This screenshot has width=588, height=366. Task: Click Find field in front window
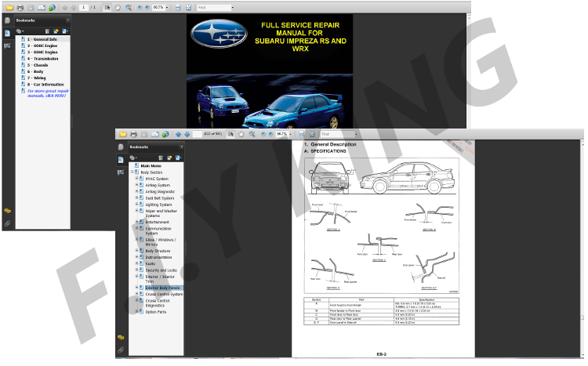click(337, 134)
